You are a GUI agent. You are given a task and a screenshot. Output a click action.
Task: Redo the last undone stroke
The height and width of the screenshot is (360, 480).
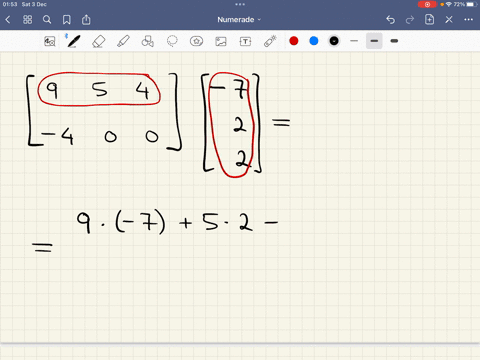[410, 20]
